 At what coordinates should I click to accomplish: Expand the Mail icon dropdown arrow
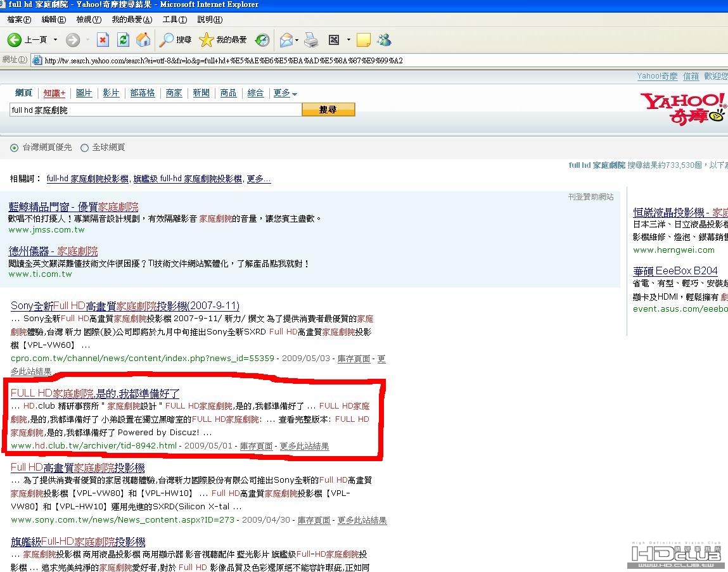pos(297,40)
